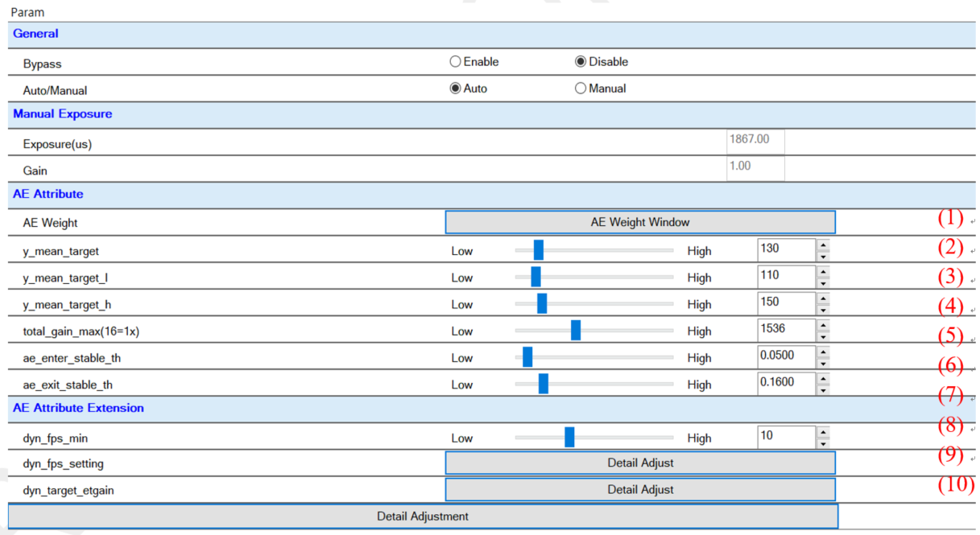Click the ae_exit_stable_th value field
The height and width of the screenshot is (535, 980).
[786, 383]
